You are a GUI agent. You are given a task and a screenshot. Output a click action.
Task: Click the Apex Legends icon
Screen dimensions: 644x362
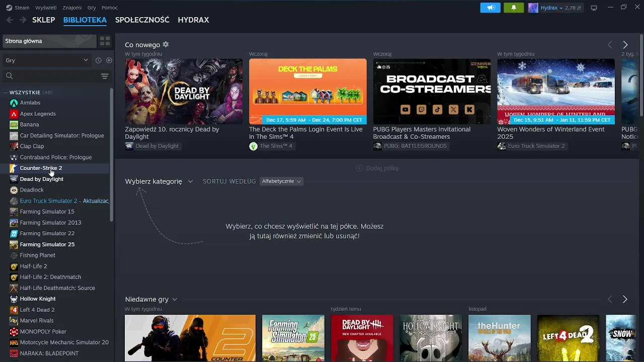14,114
